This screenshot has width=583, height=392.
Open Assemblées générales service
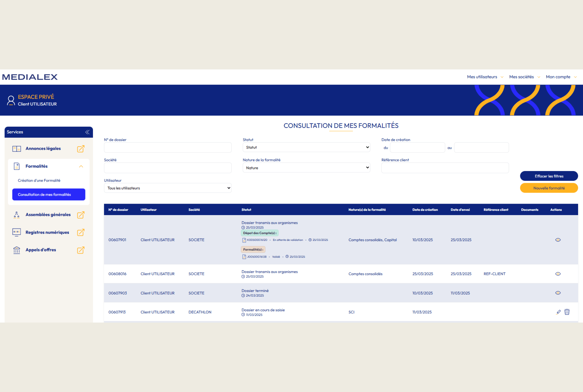(48, 215)
